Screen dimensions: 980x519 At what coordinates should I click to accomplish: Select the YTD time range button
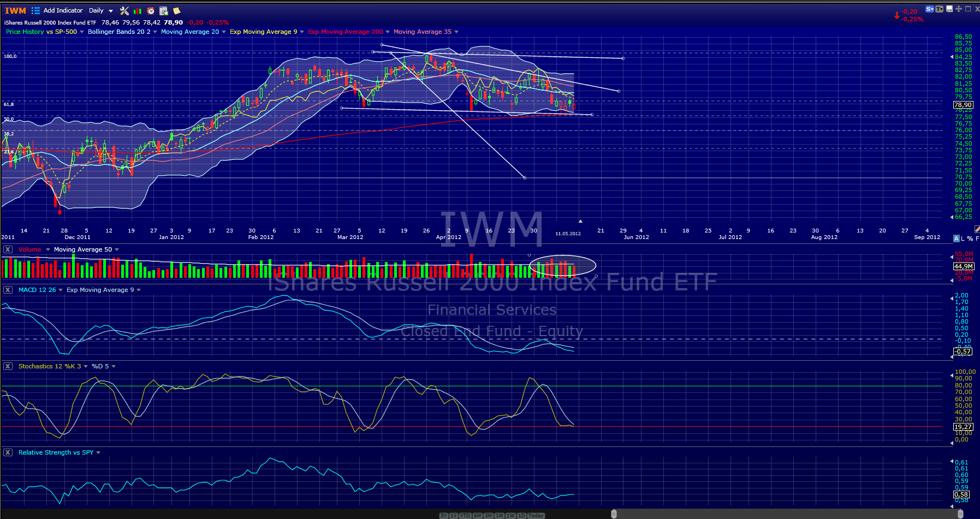click(x=465, y=516)
